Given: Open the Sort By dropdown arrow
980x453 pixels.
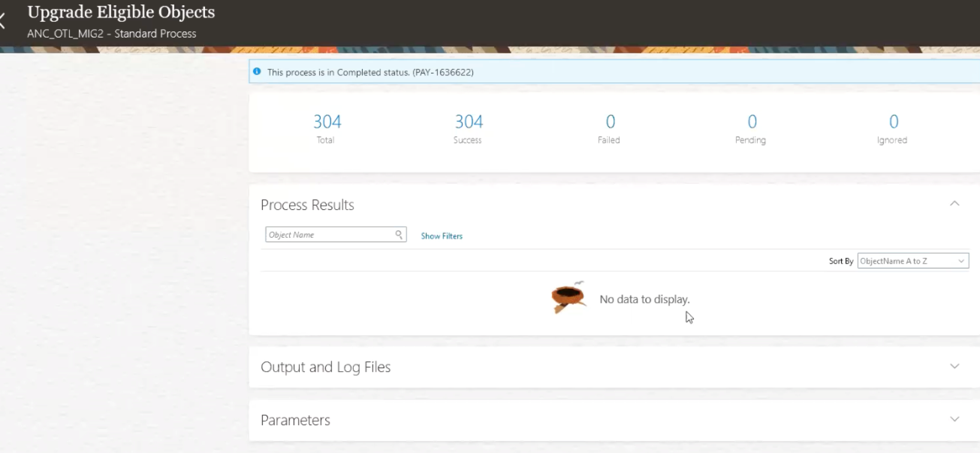Looking at the screenshot, I should click(x=961, y=261).
